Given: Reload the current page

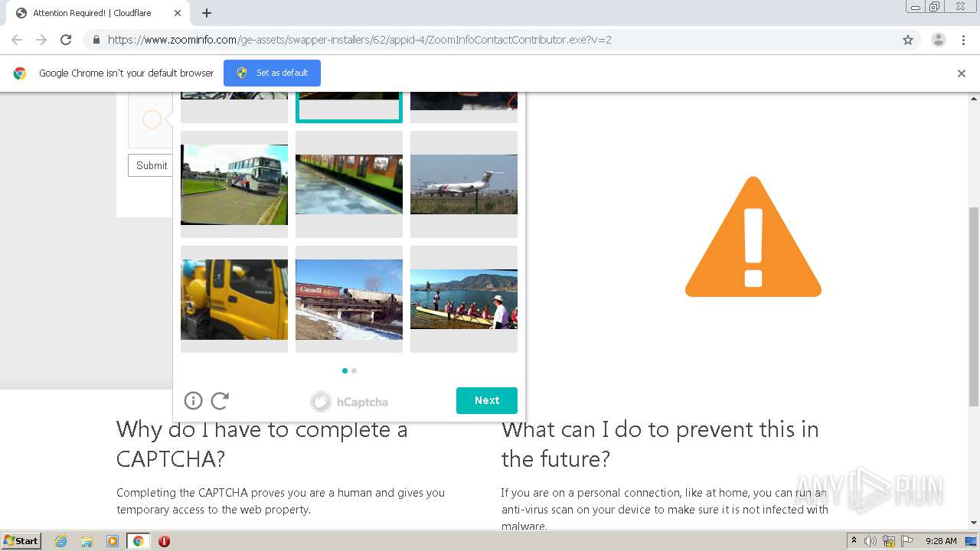Looking at the screenshot, I should (x=66, y=40).
